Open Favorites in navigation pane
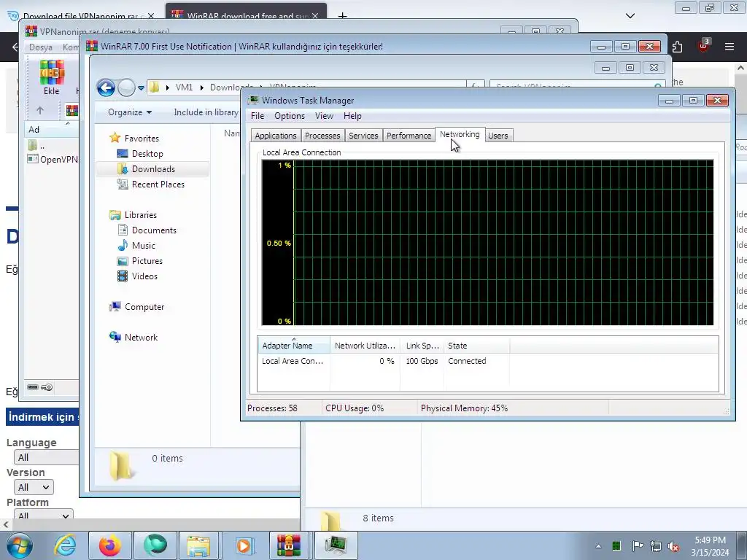The image size is (747, 560). coord(142,138)
